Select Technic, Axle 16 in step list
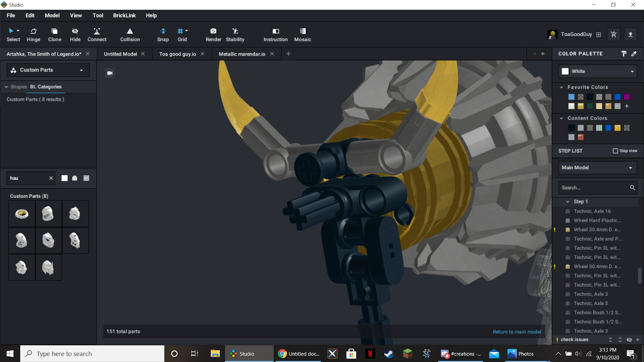 click(x=592, y=211)
